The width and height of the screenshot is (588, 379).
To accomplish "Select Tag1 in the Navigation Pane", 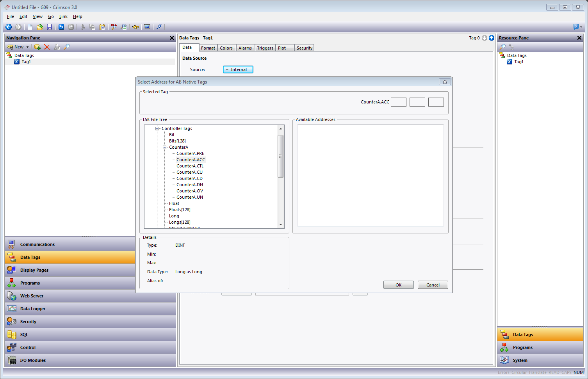I will pyautogui.click(x=26, y=62).
